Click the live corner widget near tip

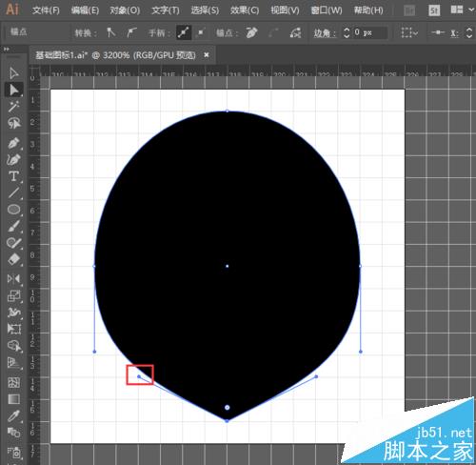click(x=228, y=408)
